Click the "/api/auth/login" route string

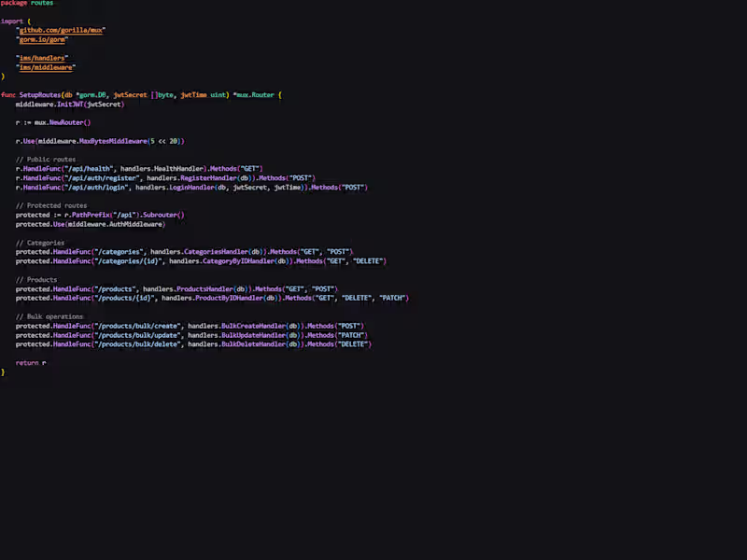[96, 188]
